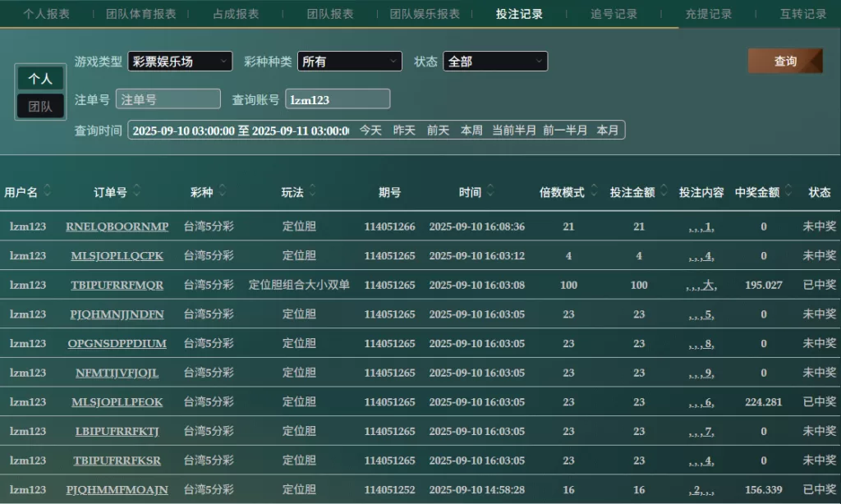Open order link RNELQBOORNMP

[117, 227]
